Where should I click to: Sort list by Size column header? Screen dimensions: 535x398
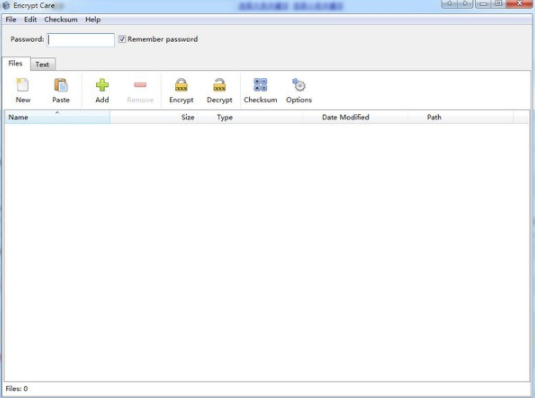(x=154, y=117)
